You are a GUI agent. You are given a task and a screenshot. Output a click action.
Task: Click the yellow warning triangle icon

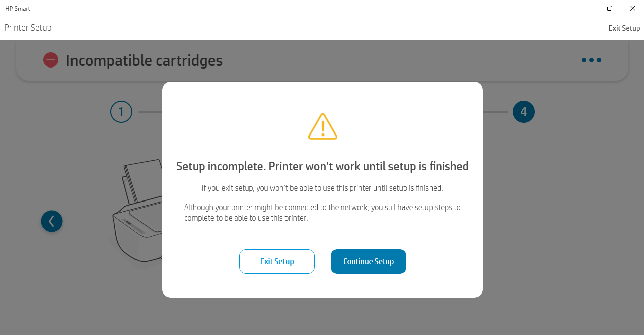322,126
